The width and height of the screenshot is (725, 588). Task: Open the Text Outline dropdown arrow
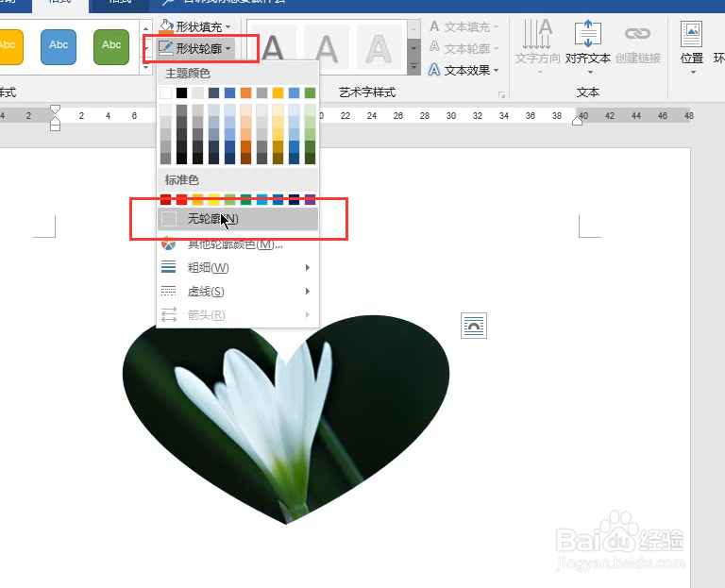click(497, 48)
